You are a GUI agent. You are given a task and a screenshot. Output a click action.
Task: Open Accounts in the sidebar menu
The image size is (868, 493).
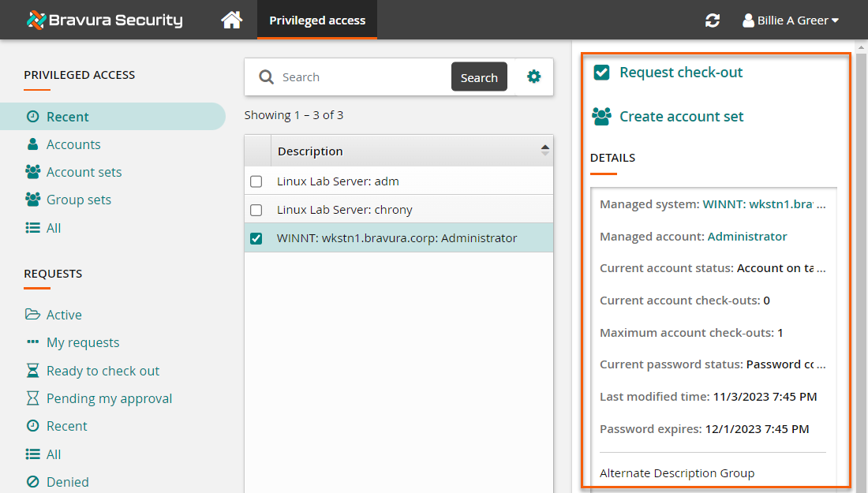pyautogui.click(x=73, y=144)
